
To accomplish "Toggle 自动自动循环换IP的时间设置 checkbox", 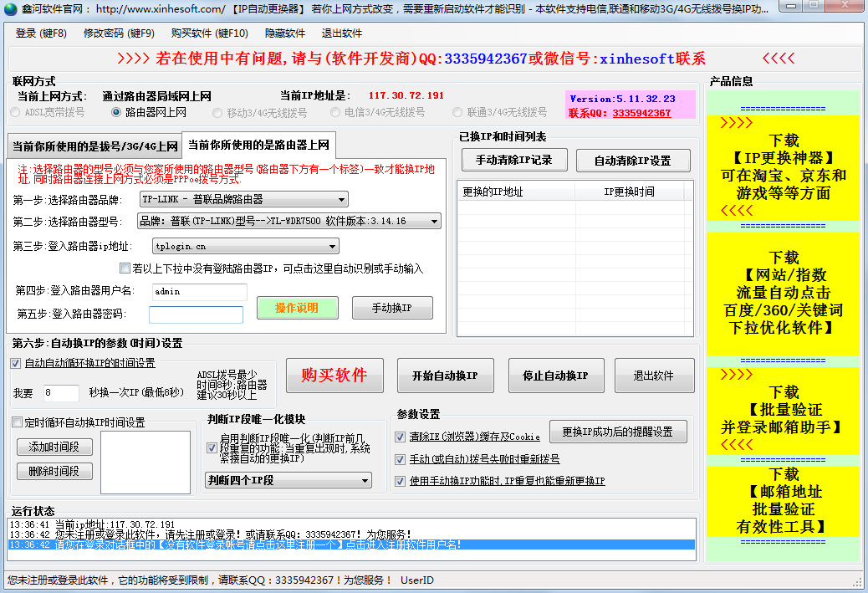I will click(x=15, y=363).
